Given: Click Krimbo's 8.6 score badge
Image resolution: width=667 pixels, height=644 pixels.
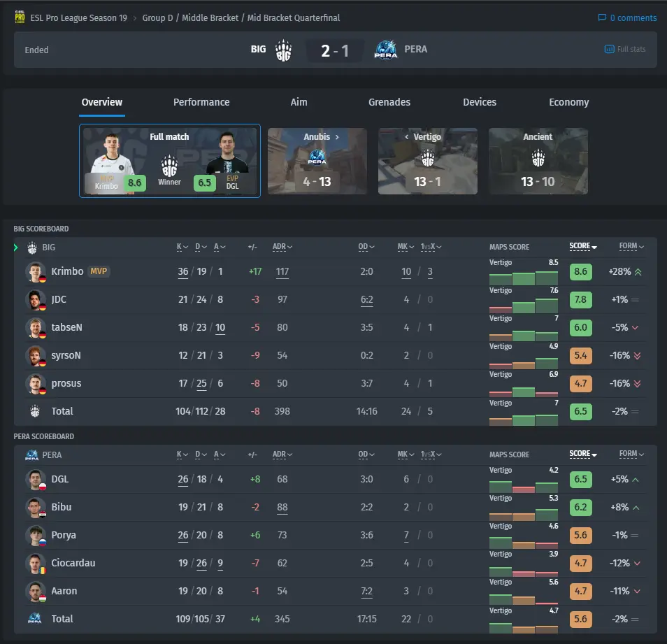Looking at the screenshot, I should (x=580, y=272).
